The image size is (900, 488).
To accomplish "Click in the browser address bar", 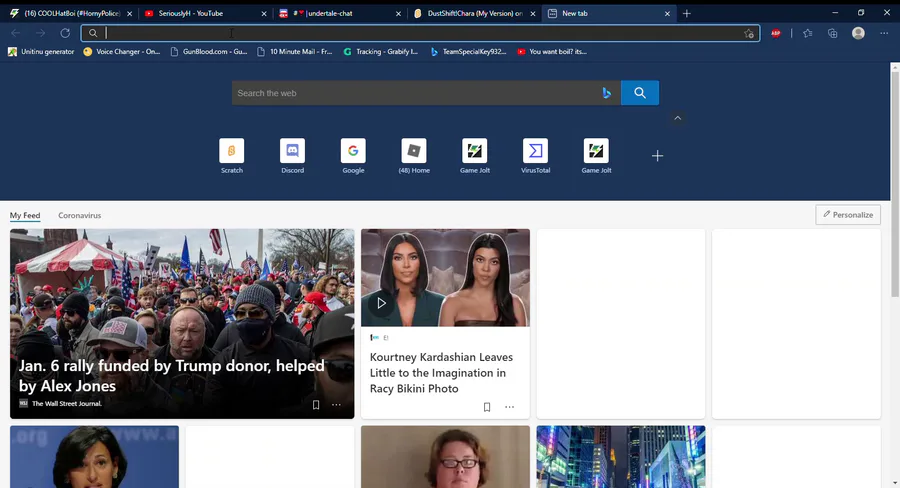I will tap(420, 33).
